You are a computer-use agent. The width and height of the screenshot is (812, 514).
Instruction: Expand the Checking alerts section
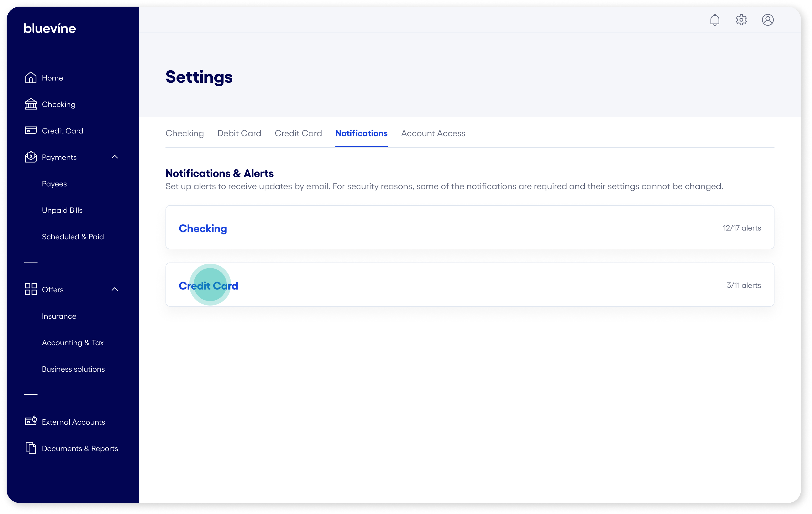(202, 228)
